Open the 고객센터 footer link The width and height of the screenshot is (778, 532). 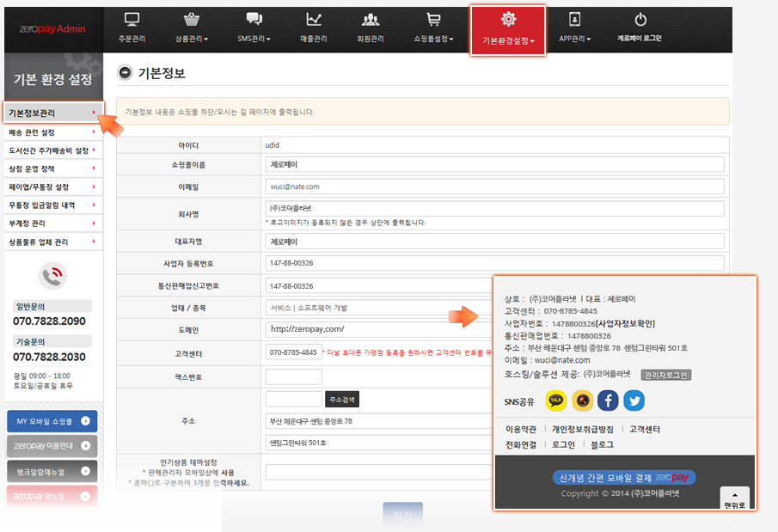click(x=645, y=429)
